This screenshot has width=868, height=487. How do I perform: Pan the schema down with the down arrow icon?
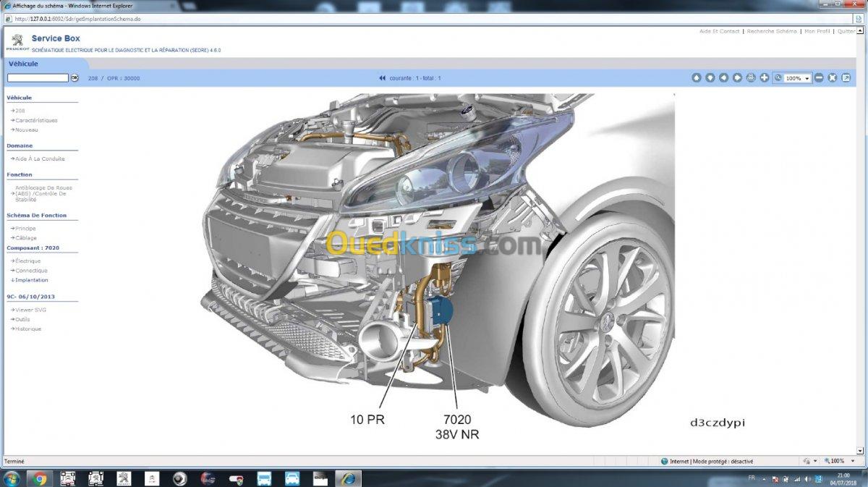click(x=710, y=77)
